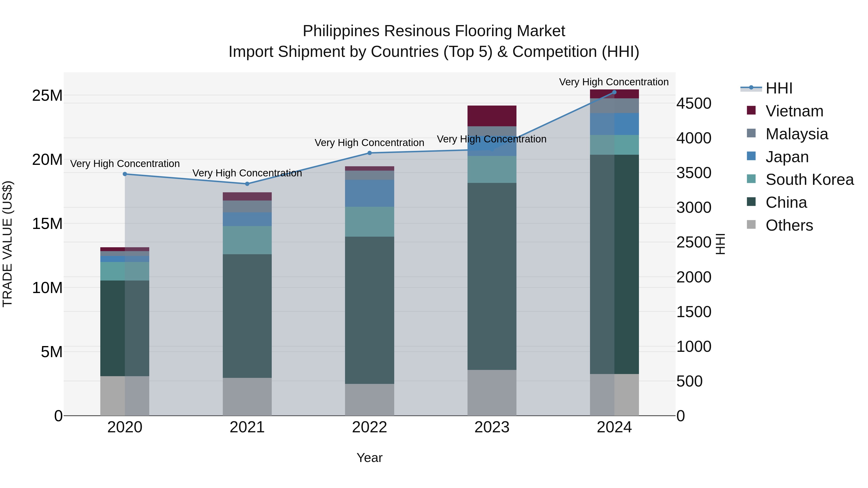Select the 2024 HHI data point
The width and height of the screenshot is (868, 488).
point(614,92)
